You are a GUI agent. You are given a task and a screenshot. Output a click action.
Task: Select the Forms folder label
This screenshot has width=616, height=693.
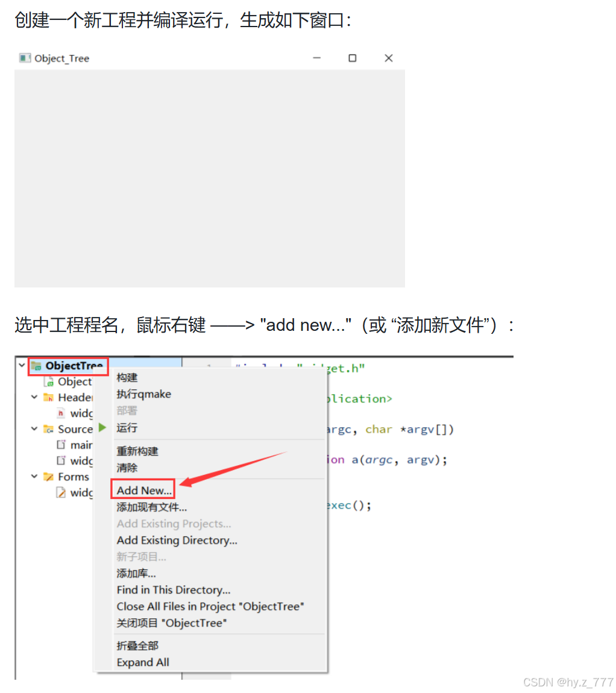[74, 477]
